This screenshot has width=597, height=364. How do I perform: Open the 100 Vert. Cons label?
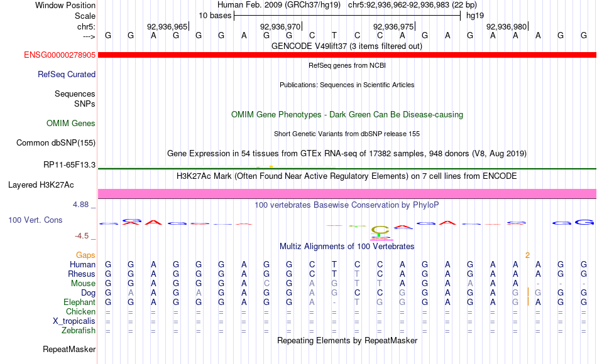[35, 220]
